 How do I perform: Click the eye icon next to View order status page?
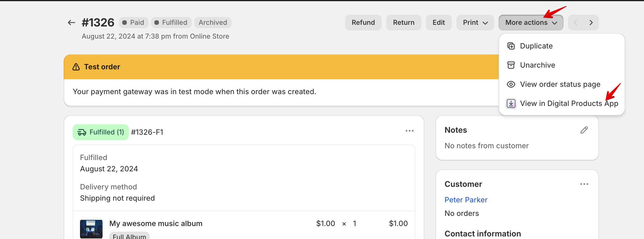pos(510,84)
